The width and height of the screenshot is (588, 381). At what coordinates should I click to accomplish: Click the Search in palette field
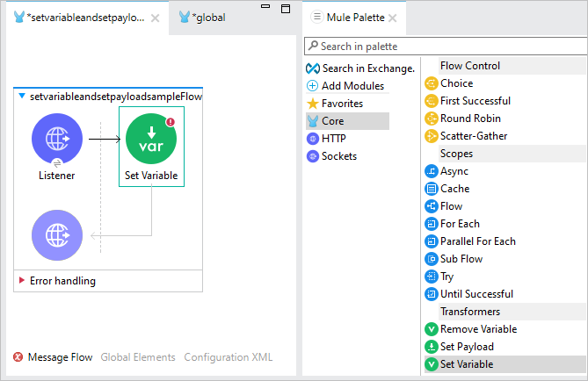446,47
